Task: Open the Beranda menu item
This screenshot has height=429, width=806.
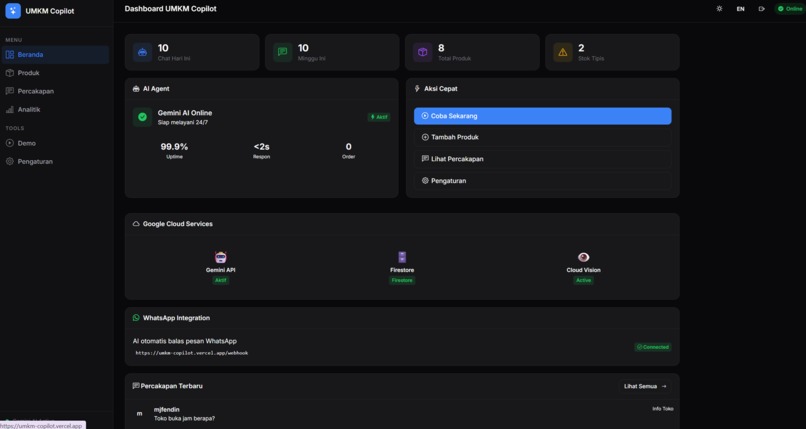Action: (x=56, y=54)
